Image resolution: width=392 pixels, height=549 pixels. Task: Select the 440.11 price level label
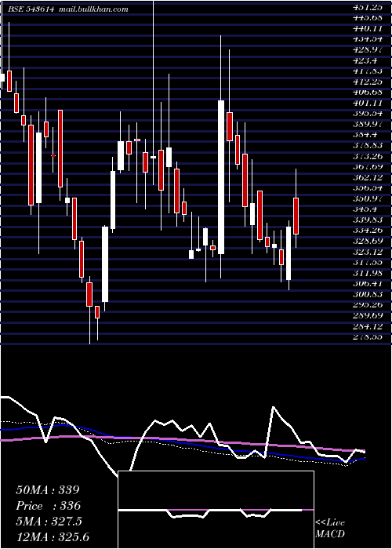pos(368,28)
